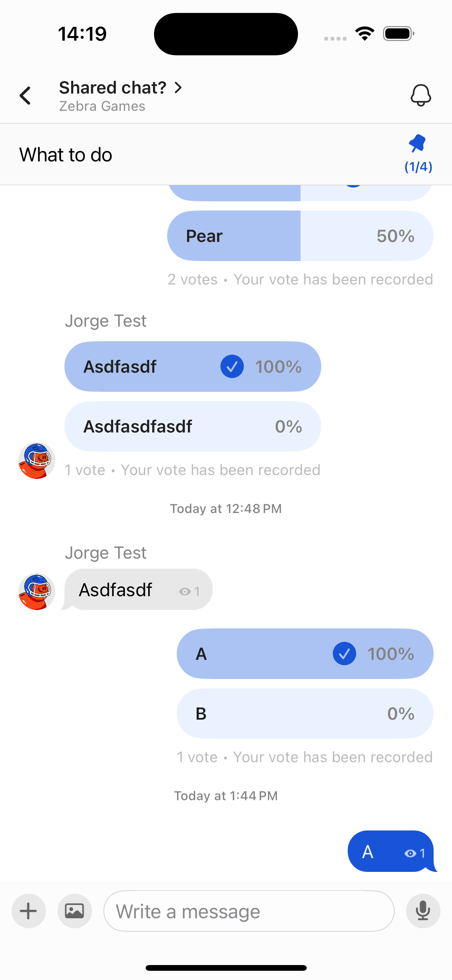Start voice recording with microphone
452x980 pixels.
click(423, 911)
